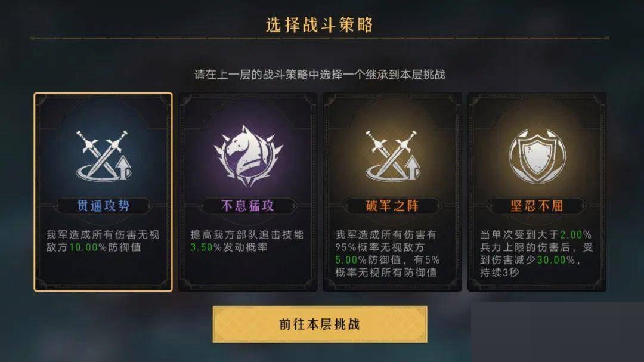Click the crossed swords icon on 贯通攻势 card

pyautogui.click(x=104, y=155)
